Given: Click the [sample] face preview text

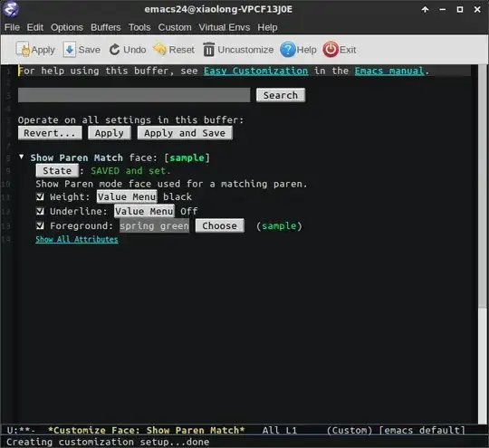Looking at the screenshot, I should (x=187, y=157).
